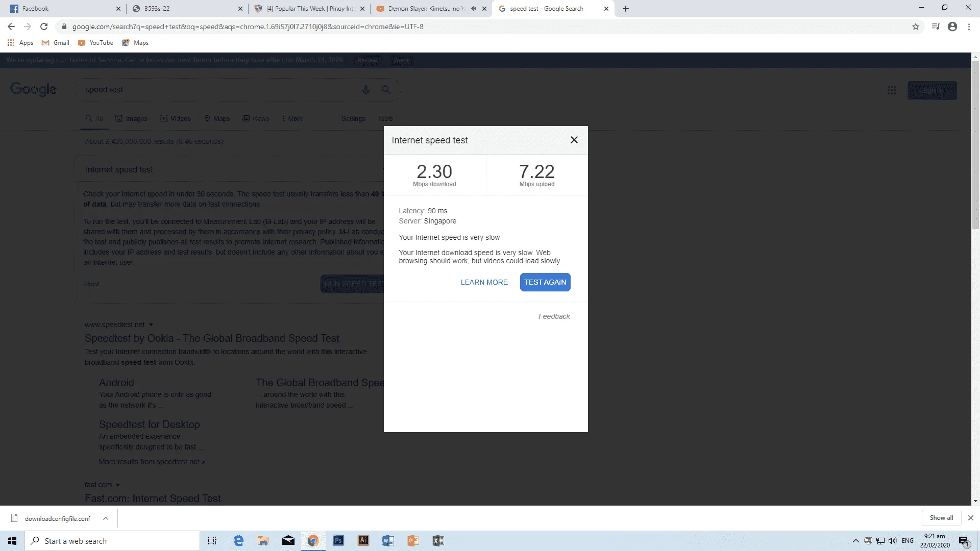Open the Windows Start menu
The image size is (980, 551).
(x=12, y=541)
